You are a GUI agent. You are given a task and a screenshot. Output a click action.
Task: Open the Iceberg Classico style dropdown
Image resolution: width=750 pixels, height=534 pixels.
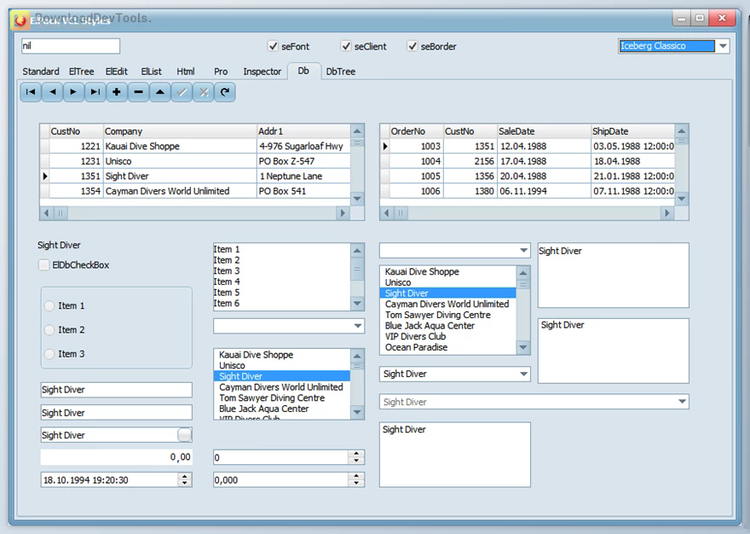pyautogui.click(x=723, y=46)
